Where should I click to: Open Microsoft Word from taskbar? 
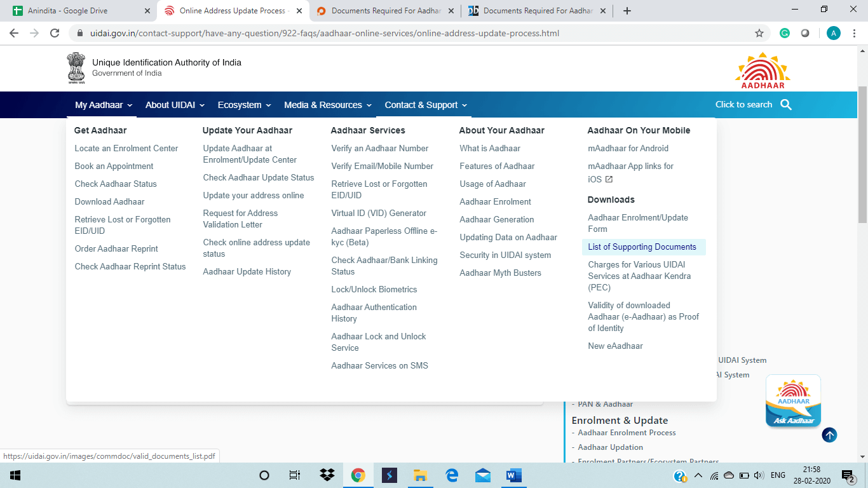[x=513, y=475]
